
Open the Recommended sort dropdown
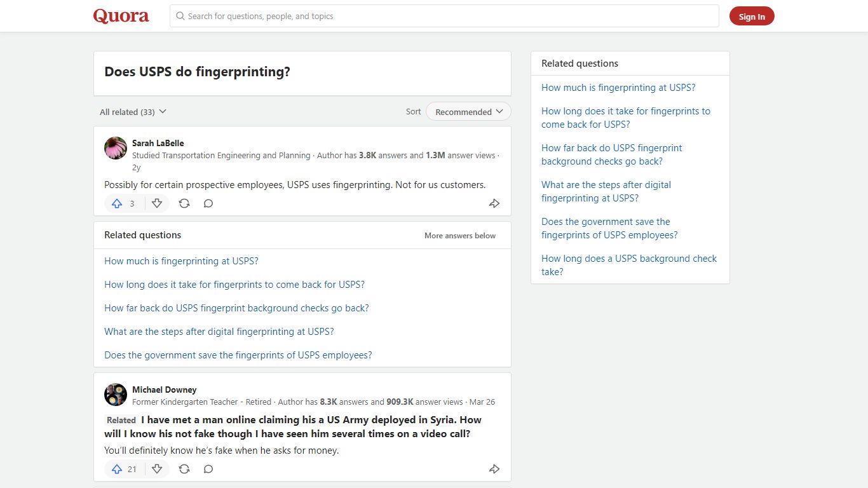[468, 112]
